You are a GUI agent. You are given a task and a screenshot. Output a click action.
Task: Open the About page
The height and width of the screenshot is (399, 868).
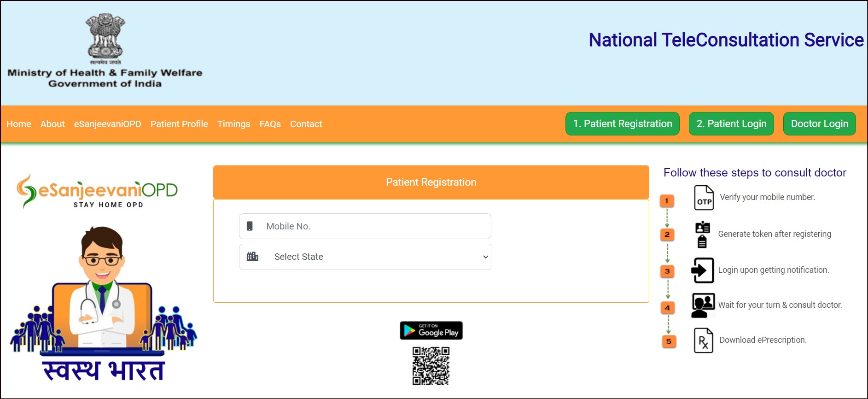pos(52,124)
